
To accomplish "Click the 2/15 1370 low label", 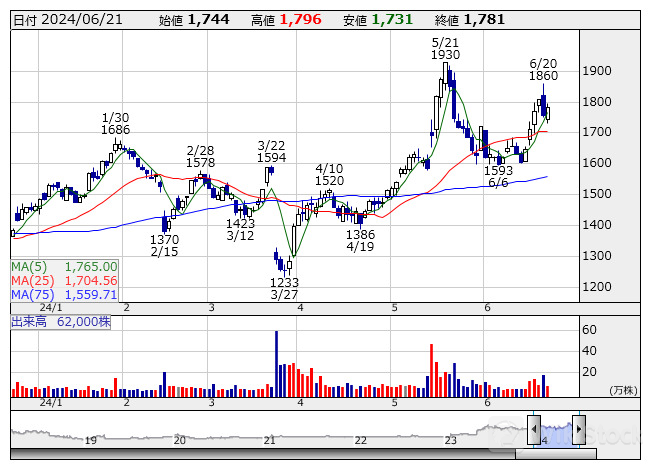I will tap(164, 247).
